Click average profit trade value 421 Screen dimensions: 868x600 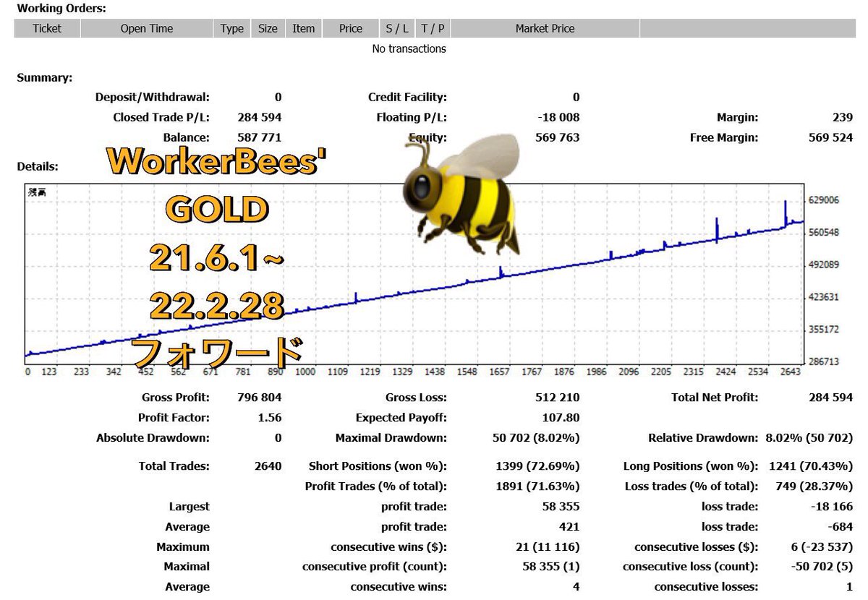click(x=569, y=527)
